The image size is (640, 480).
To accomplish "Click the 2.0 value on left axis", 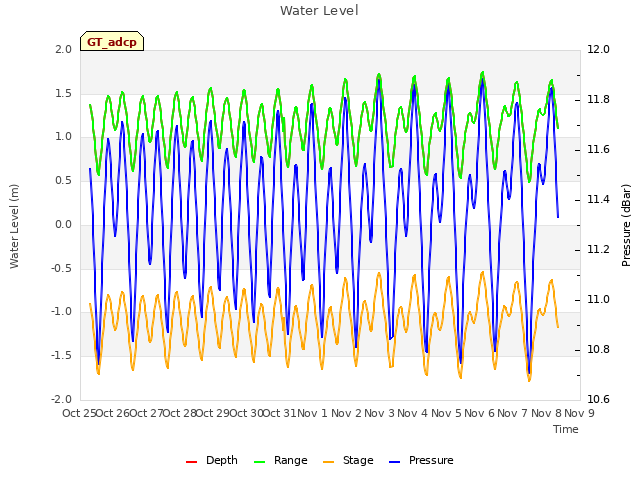I will [64, 49].
